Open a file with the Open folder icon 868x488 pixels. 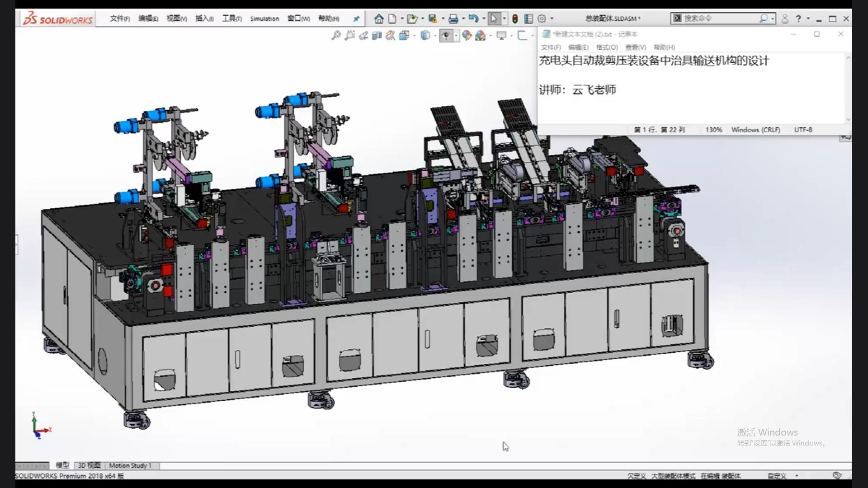411,19
